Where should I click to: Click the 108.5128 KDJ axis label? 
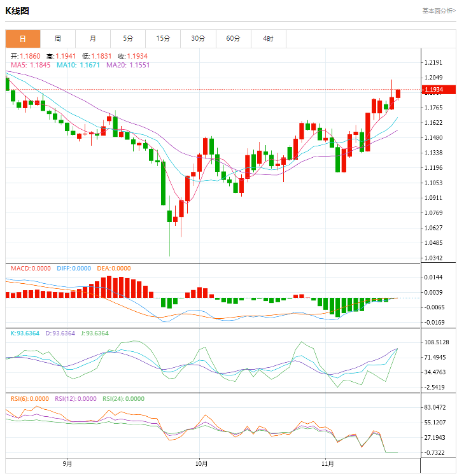click(x=437, y=342)
